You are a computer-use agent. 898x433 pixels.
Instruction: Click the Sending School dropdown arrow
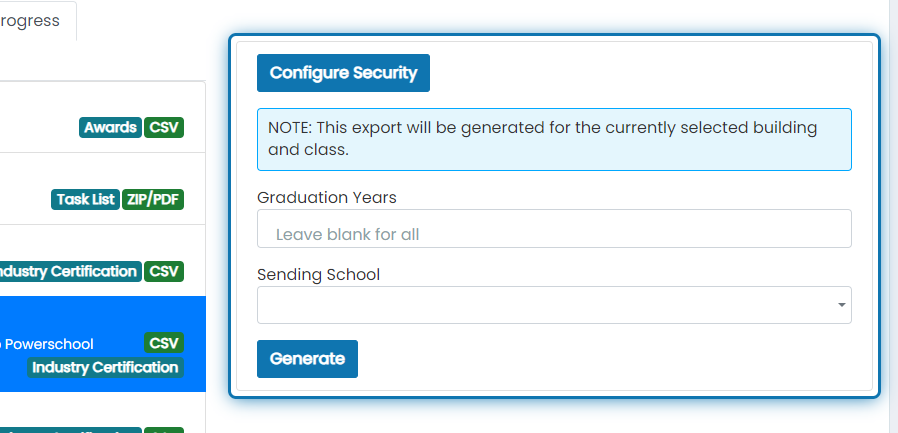click(841, 305)
